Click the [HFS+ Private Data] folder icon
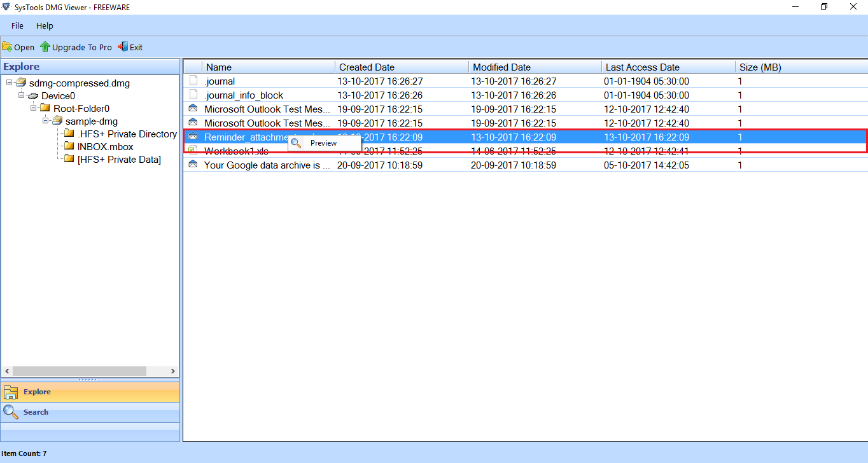This screenshot has width=868, height=463. [x=69, y=159]
